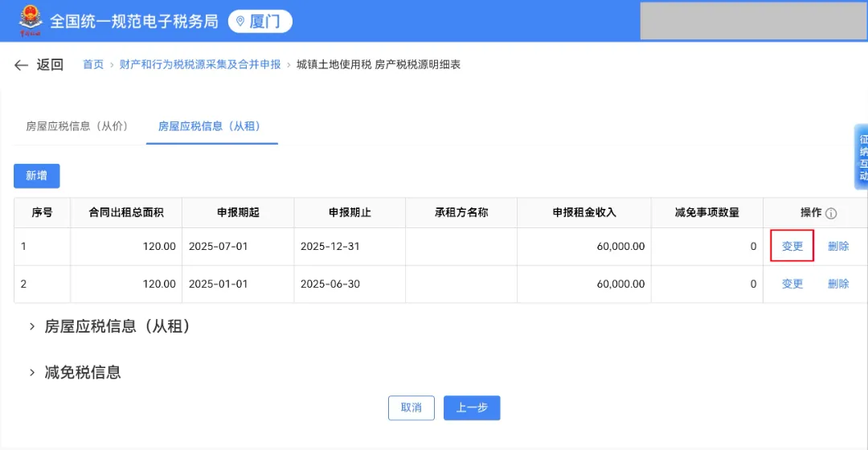Click 变更 for row 1
The image size is (868, 450).
tap(792, 247)
